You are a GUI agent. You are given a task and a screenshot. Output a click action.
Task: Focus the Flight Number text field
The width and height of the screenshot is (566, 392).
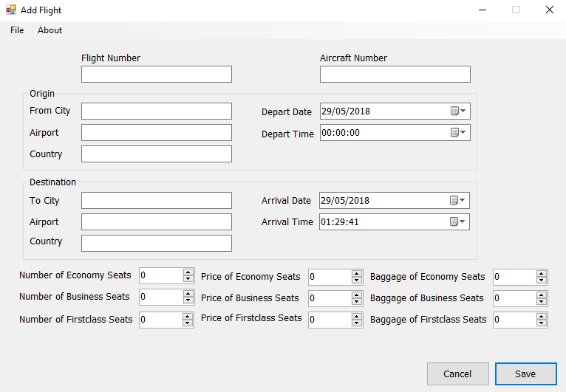point(157,75)
